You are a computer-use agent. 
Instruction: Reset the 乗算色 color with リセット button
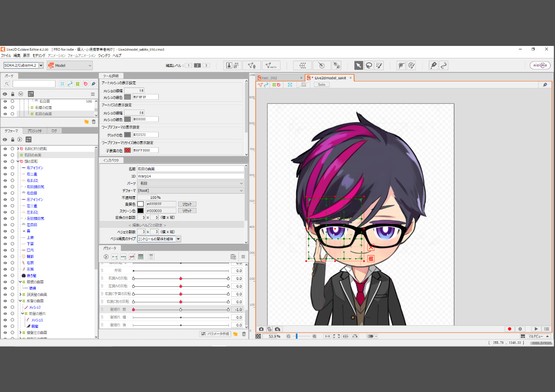(x=187, y=204)
